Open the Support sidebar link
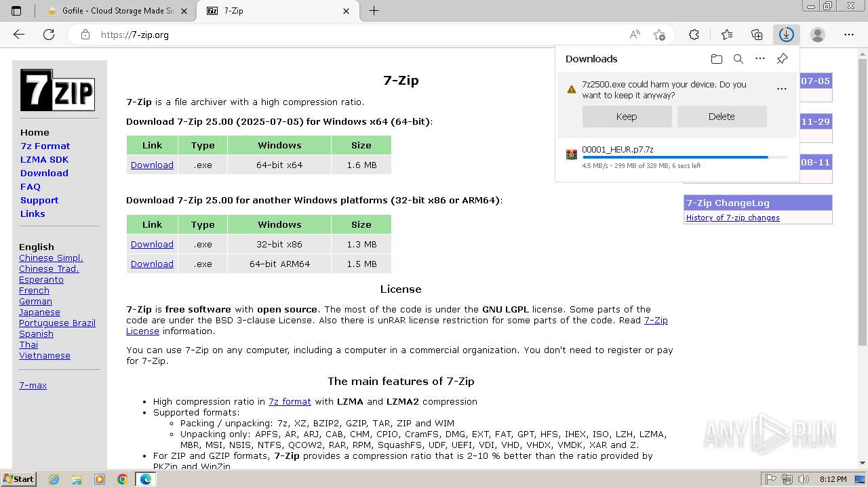This screenshot has width=868, height=488. coord(39,200)
